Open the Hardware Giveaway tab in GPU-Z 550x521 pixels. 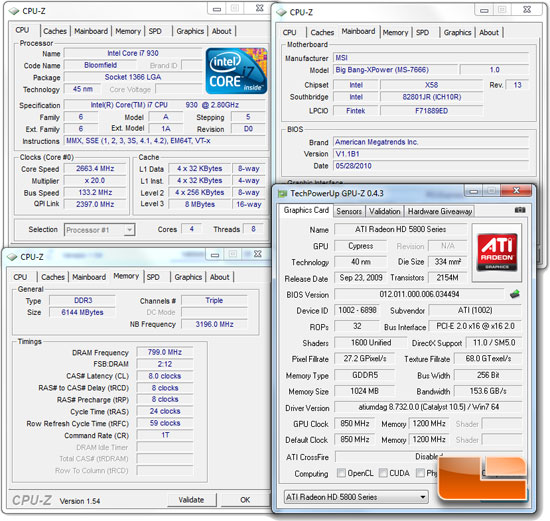(440, 212)
